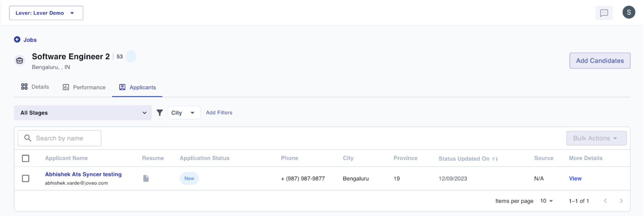Click the back arrow icon beside Jobs
Viewport: 644px width, 216px height.
tap(17, 40)
